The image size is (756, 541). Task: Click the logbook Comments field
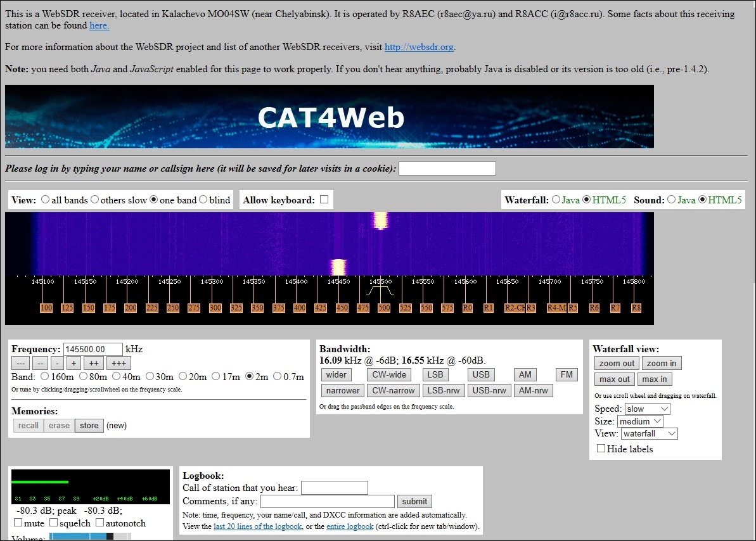pos(328,501)
